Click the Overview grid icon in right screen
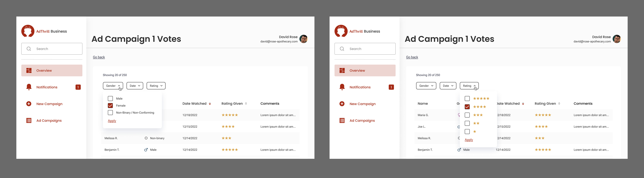Image resolution: width=644 pixels, height=178 pixels. pyautogui.click(x=342, y=71)
